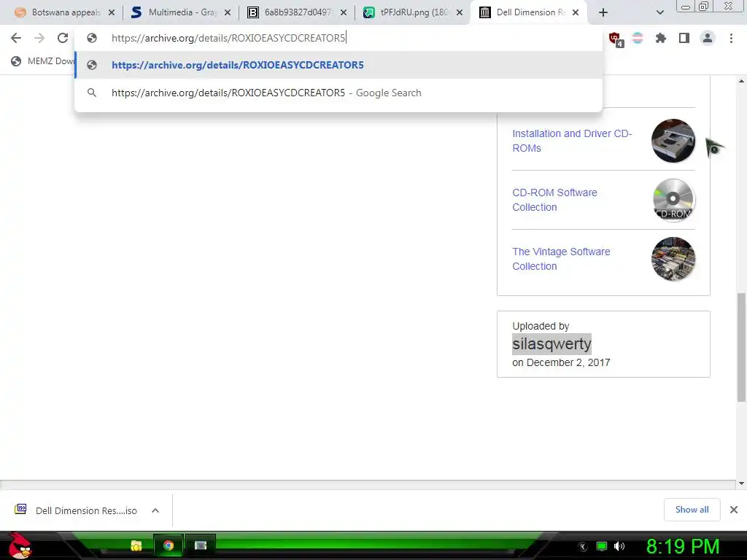Open the volume speaker tray icon
Screen dimensions: 747x560
pyautogui.click(x=619, y=547)
